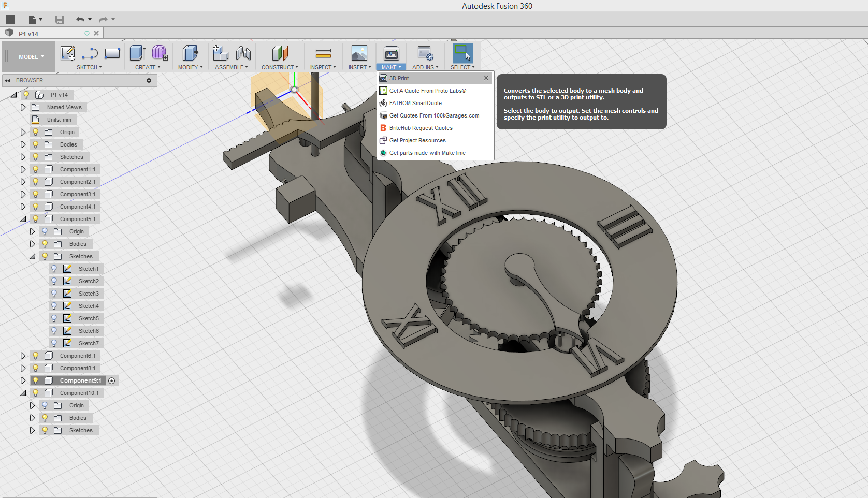The width and height of the screenshot is (868, 498).
Task: Open the data panel grid icon
Action: pyautogui.click(x=10, y=20)
